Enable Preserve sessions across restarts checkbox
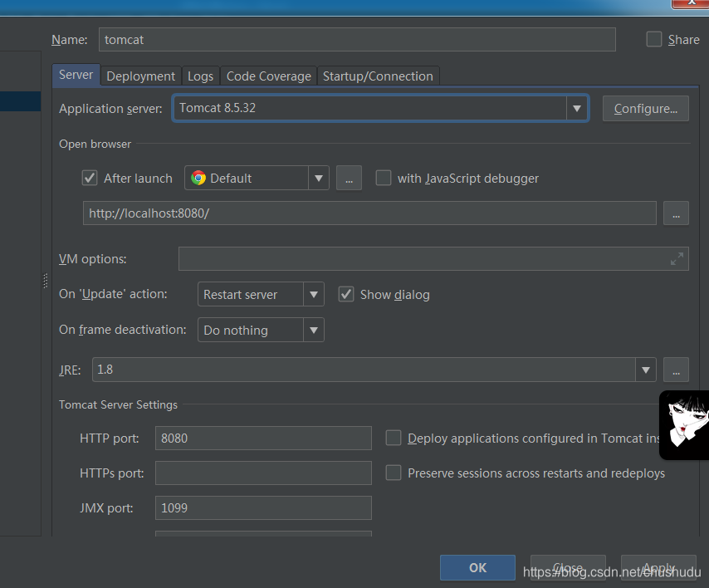The width and height of the screenshot is (709, 588). 394,473
